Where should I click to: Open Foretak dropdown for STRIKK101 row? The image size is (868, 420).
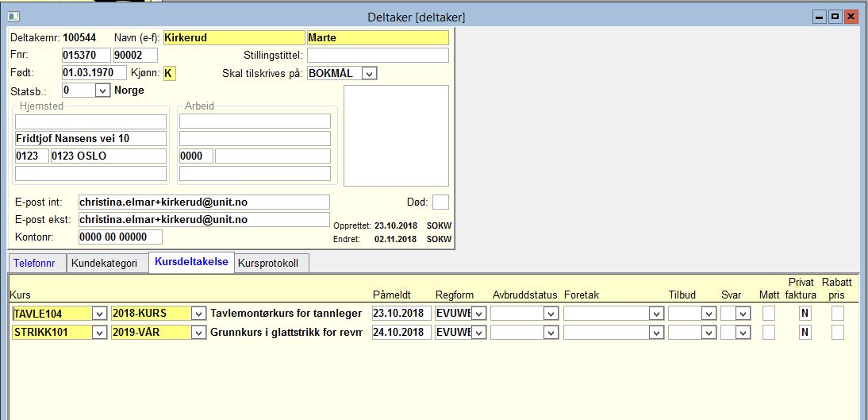tap(656, 333)
